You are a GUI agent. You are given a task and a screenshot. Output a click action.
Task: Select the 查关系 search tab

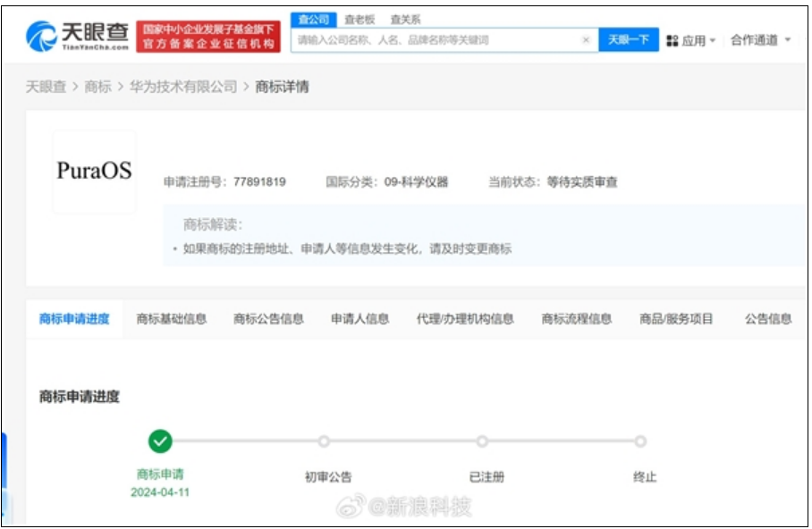coord(405,20)
